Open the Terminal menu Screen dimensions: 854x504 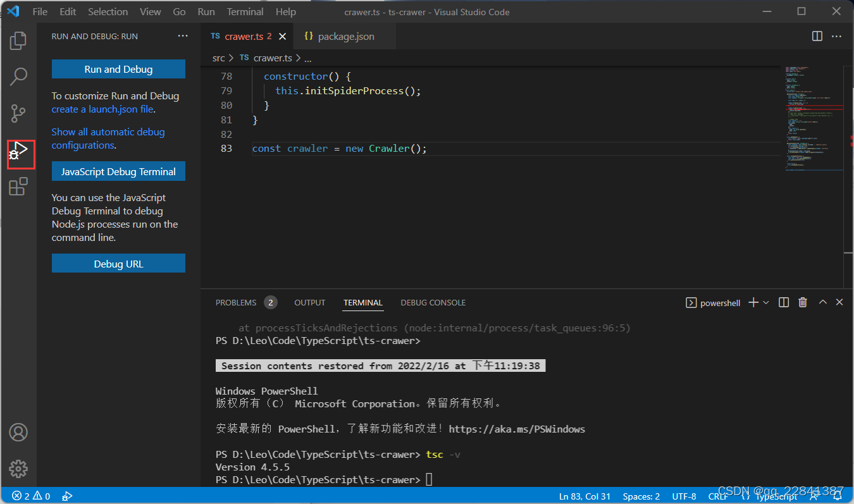[245, 11]
